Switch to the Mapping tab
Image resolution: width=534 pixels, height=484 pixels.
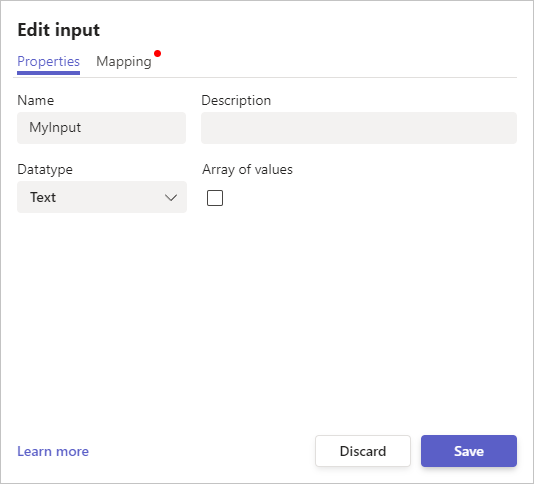[x=124, y=62]
